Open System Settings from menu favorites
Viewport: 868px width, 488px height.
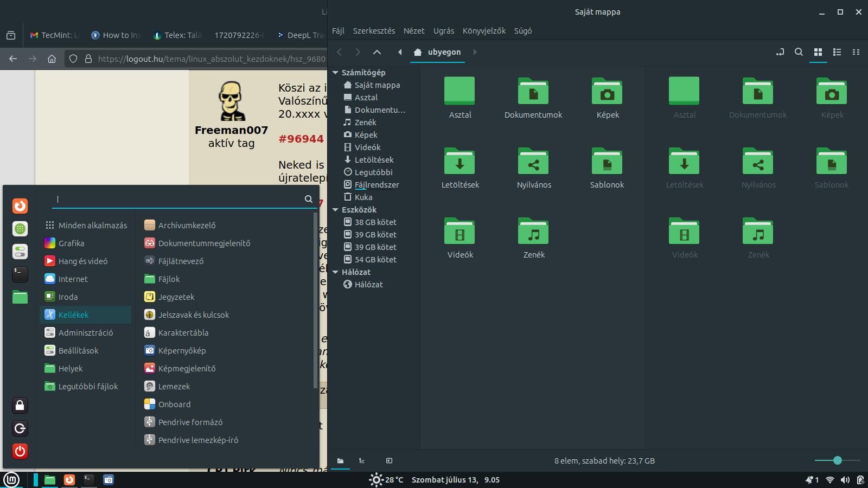pyautogui.click(x=20, y=252)
